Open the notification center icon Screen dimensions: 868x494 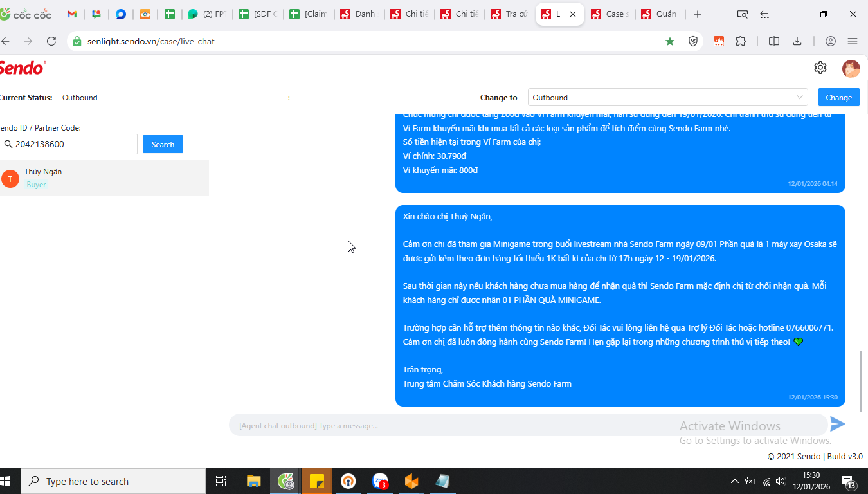click(848, 481)
